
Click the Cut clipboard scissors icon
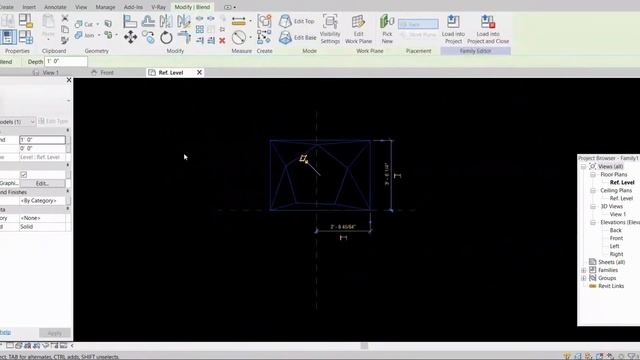point(64,18)
